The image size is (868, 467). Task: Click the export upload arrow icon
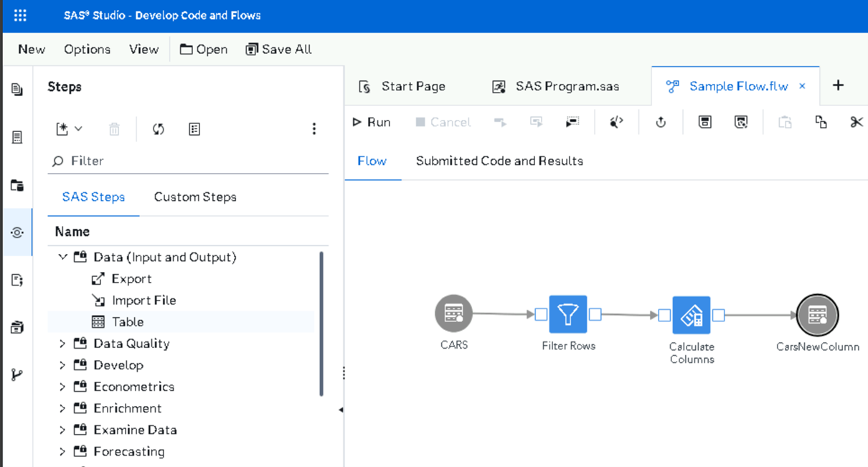click(x=661, y=123)
